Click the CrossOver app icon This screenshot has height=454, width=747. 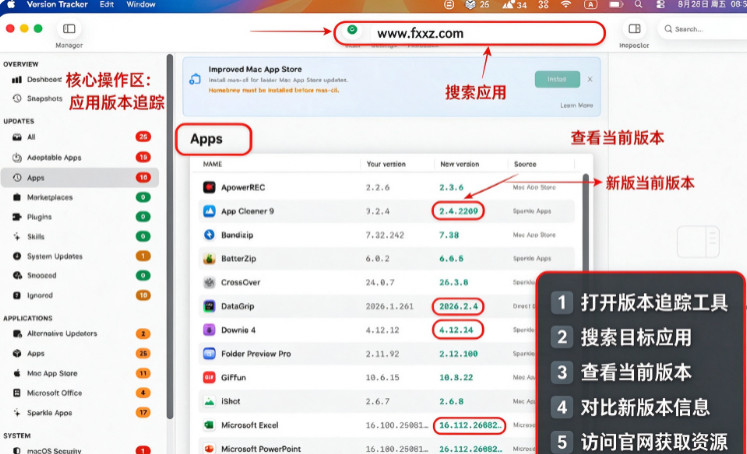[x=209, y=282]
